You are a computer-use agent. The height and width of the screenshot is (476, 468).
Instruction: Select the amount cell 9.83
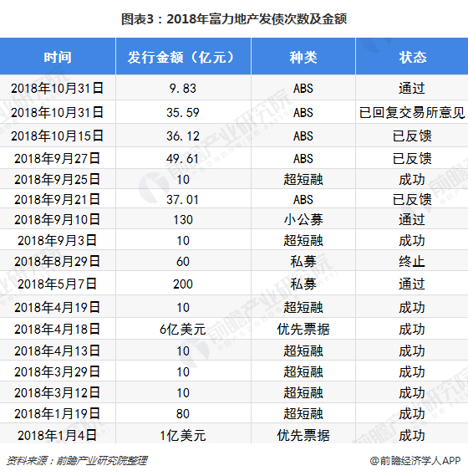point(183,89)
